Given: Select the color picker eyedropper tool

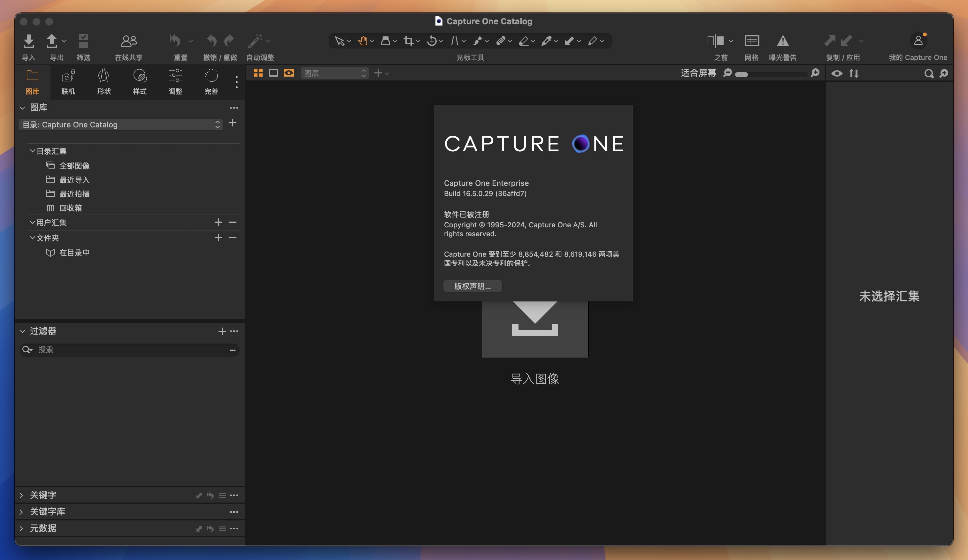Looking at the screenshot, I should click(x=546, y=41).
